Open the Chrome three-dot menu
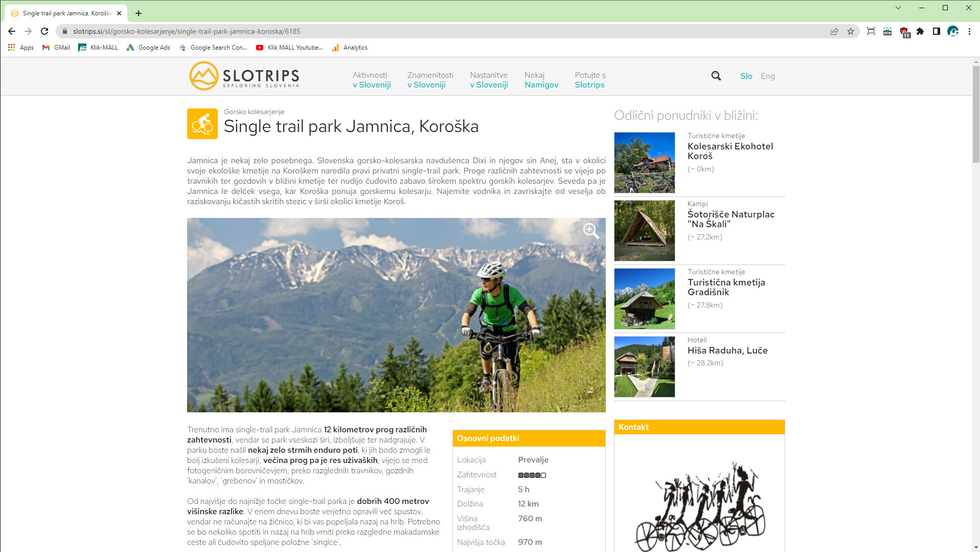This screenshot has height=552, width=980. tap(969, 31)
